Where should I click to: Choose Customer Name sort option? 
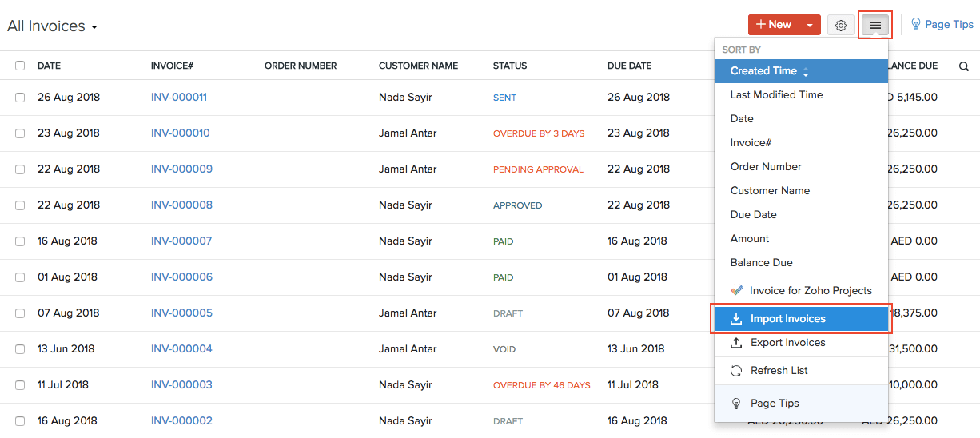[770, 190]
